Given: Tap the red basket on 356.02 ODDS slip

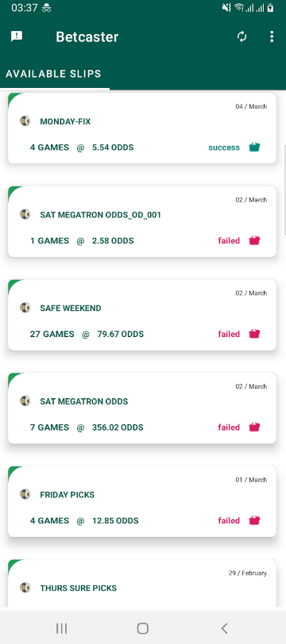Looking at the screenshot, I should [x=255, y=427].
